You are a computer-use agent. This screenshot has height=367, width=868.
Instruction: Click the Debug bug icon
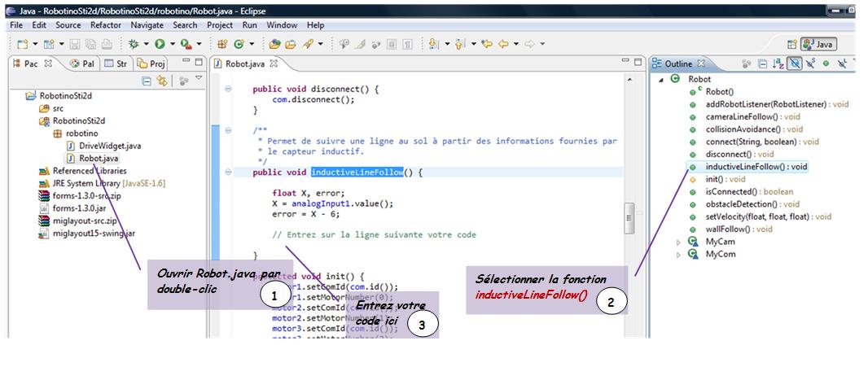(x=133, y=44)
